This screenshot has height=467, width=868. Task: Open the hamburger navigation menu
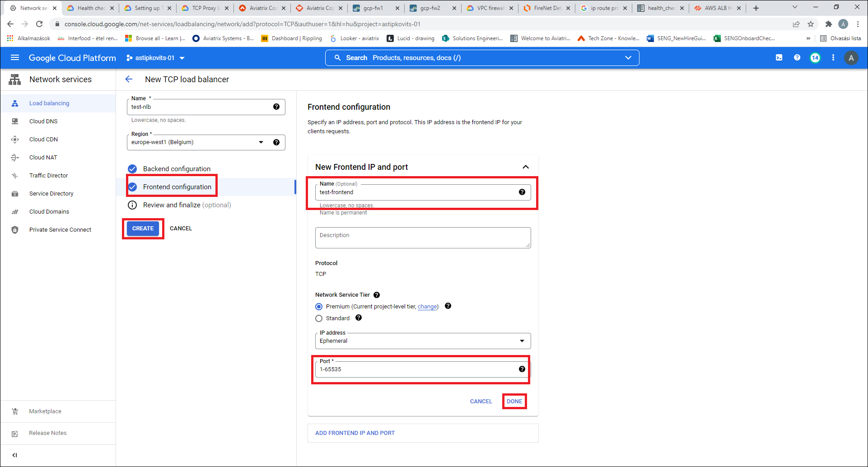pos(15,58)
